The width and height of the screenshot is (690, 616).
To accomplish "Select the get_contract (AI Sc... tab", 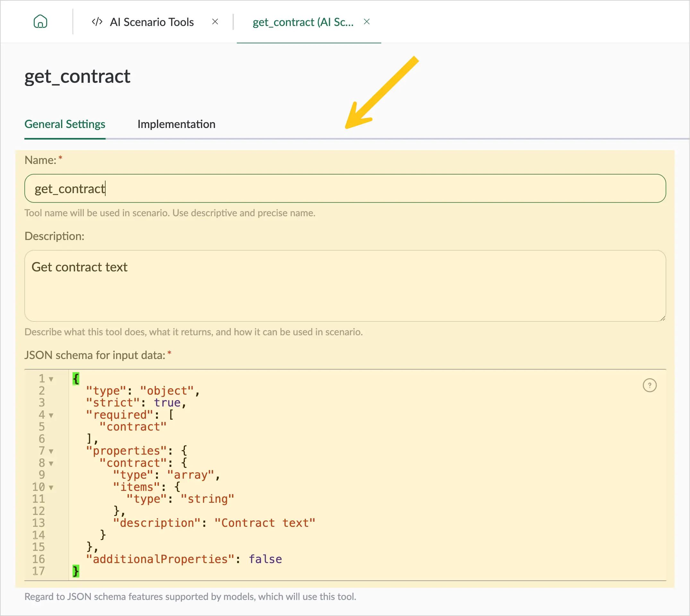I will (303, 22).
